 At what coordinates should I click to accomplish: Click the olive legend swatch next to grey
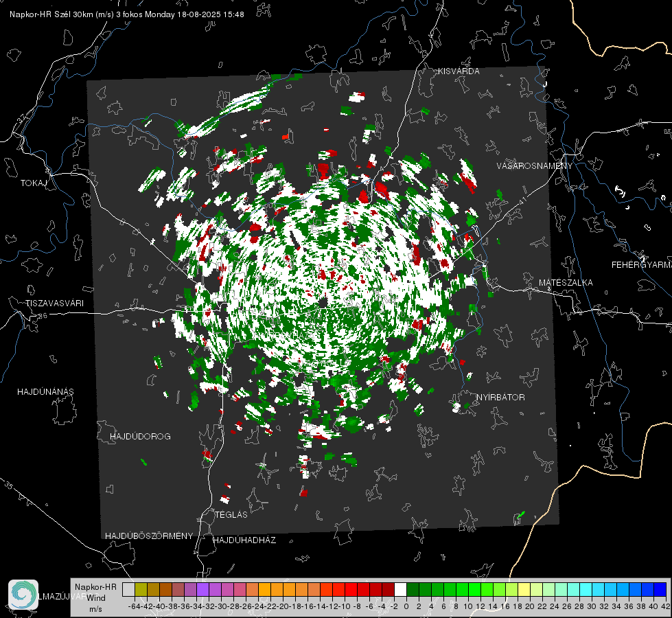141,590
